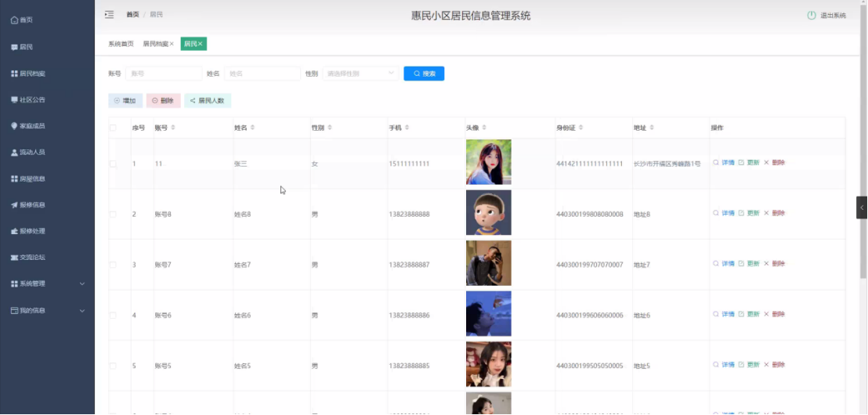Expand the 我的信息 submenu
Image resolution: width=868 pixels, height=415 pixels.
point(48,310)
